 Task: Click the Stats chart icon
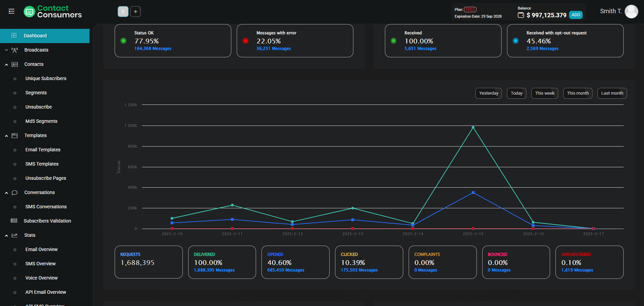pyautogui.click(x=15, y=235)
